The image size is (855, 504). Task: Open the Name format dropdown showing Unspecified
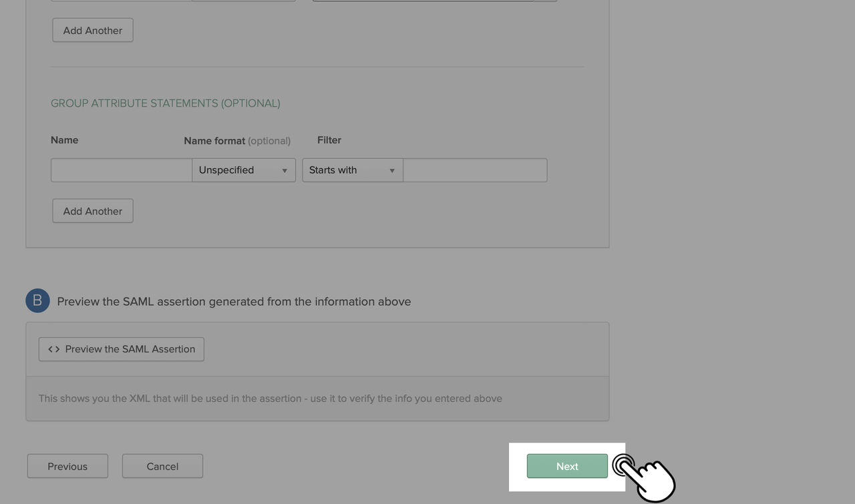click(243, 170)
